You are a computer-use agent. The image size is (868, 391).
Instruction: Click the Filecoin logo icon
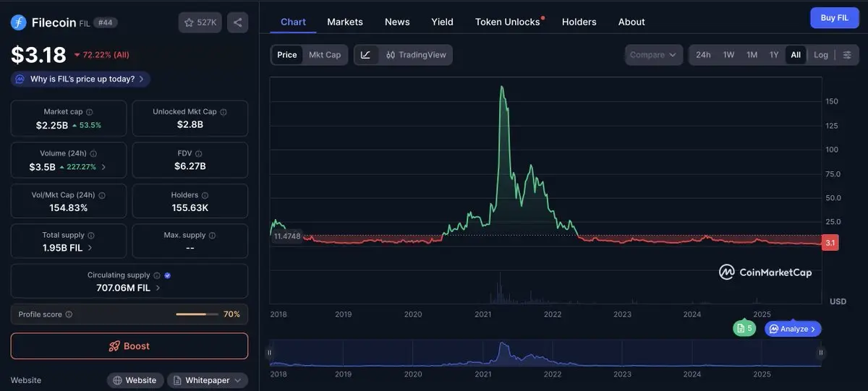pyautogui.click(x=19, y=22)
